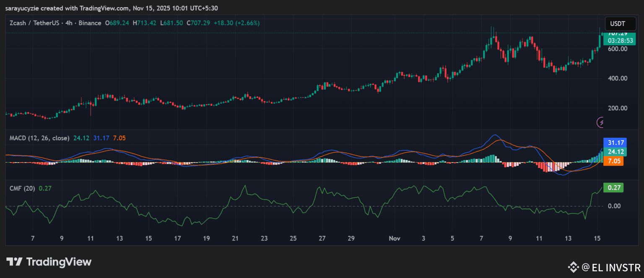Select the Nov marker on time axis
The image size is (644, 278).
tap(395, 238)
